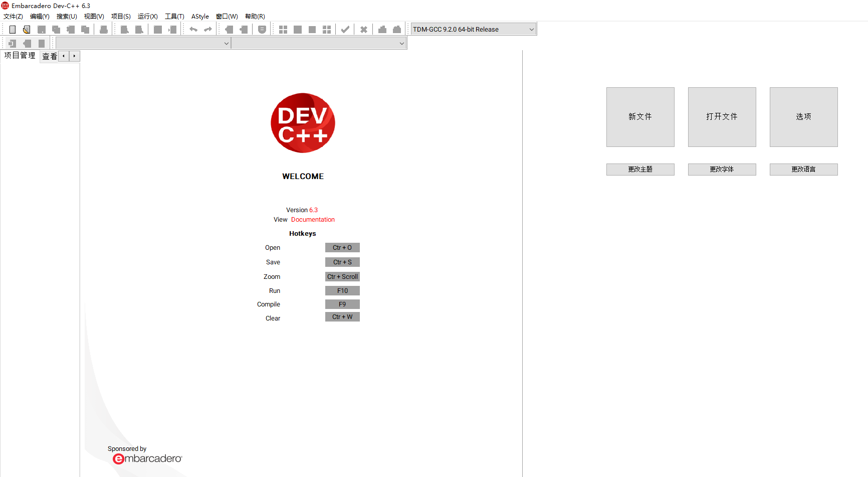Open the AStyle menu
This screenshot has height=477, width=868.
[200, 17]
